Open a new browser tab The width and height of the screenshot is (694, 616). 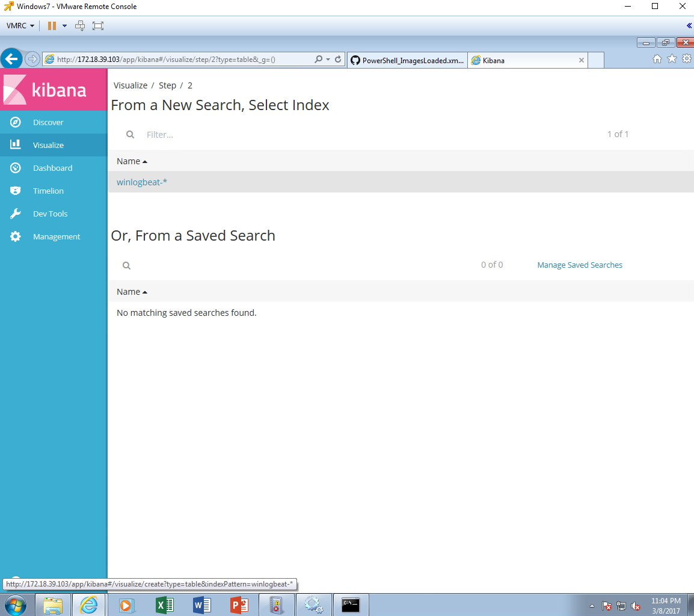(596, 60)
